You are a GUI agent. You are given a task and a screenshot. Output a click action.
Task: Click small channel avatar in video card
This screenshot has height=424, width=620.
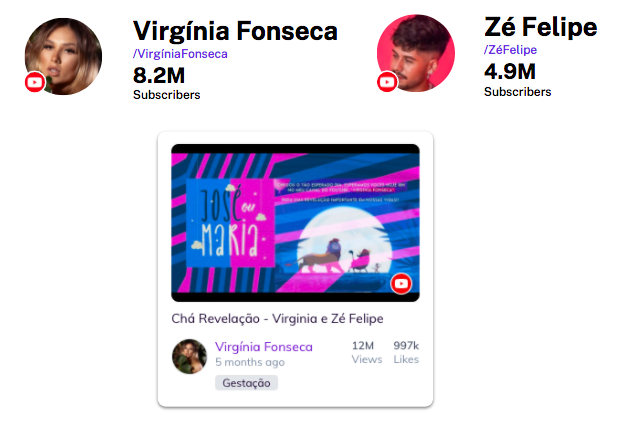pyautogui.click(x=189, y=356)
